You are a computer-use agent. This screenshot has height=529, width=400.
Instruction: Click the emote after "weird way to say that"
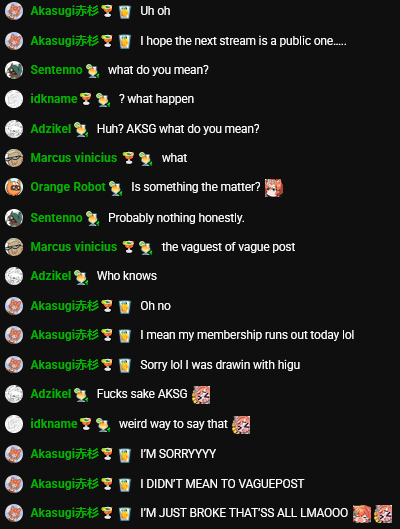pyautogui.click(x=241, y=425)
